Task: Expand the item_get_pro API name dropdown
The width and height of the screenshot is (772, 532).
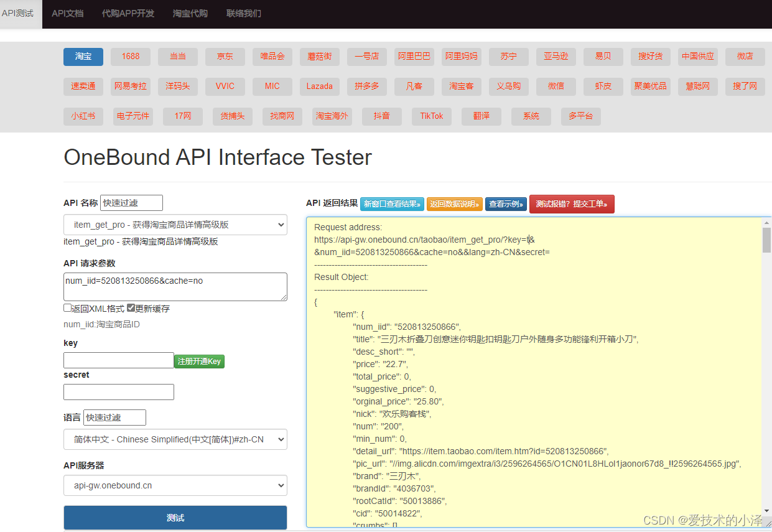Action: click(175, 225)
